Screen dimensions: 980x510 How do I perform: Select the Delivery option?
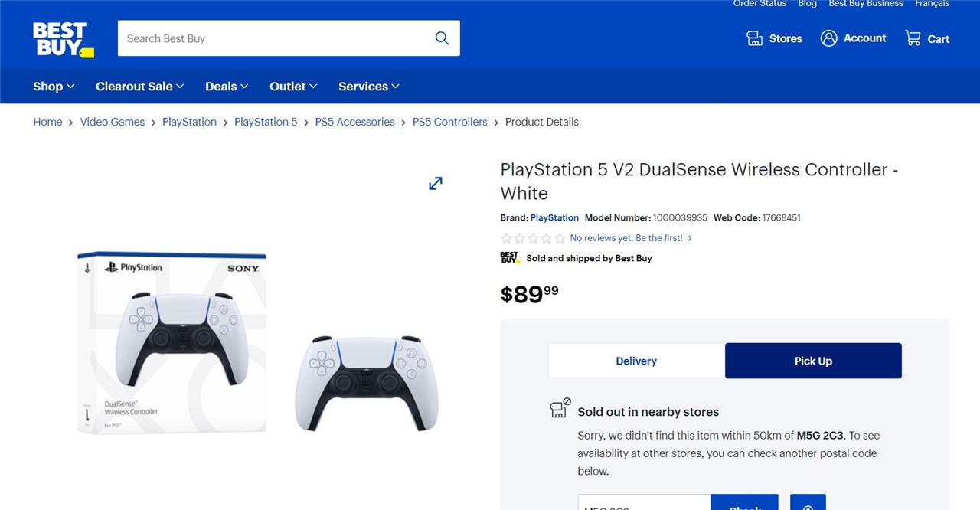(x=636, y=361)
